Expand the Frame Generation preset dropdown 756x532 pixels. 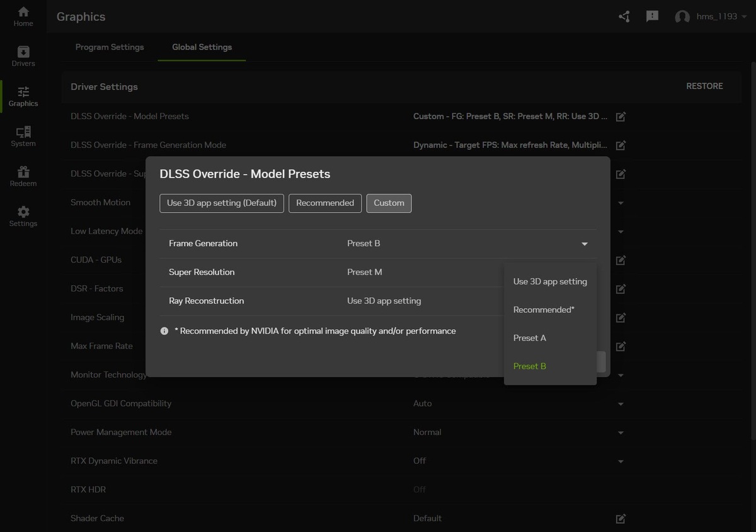(584, 244)
